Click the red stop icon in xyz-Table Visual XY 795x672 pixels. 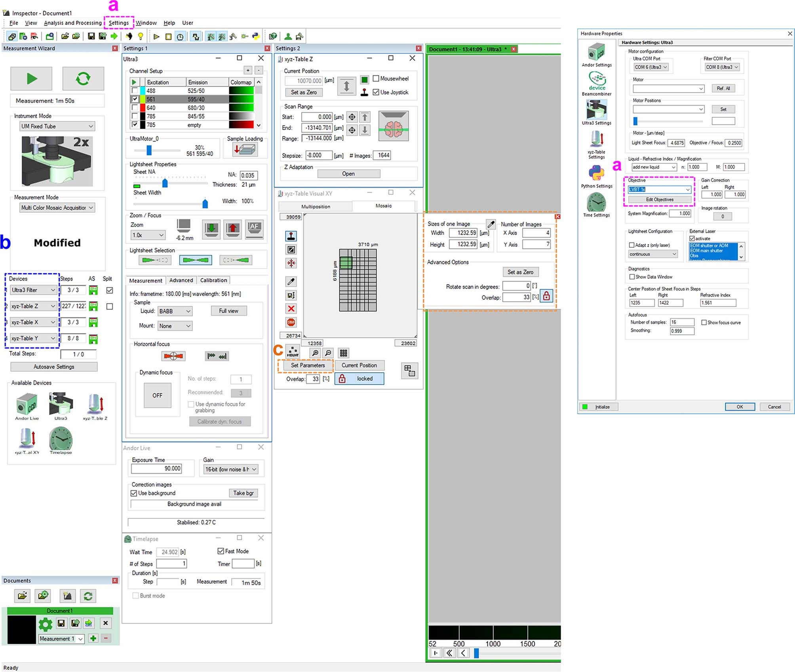(x=291, y=322)
